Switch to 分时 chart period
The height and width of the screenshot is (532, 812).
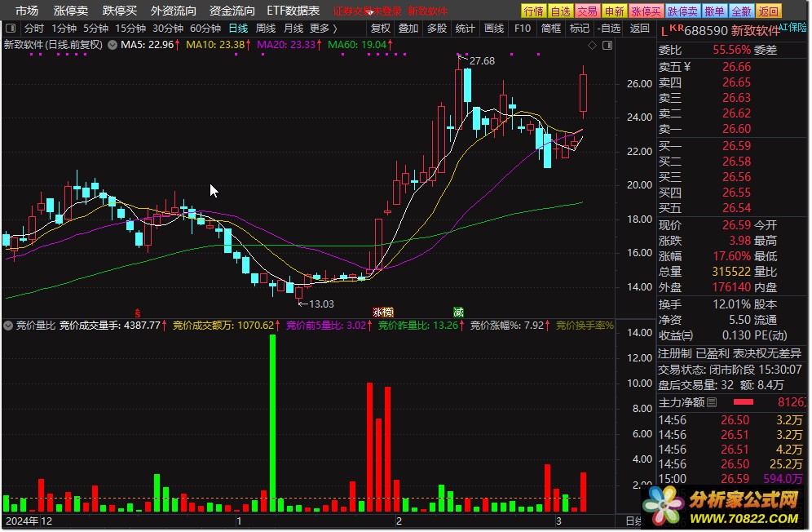pos(34,28)
